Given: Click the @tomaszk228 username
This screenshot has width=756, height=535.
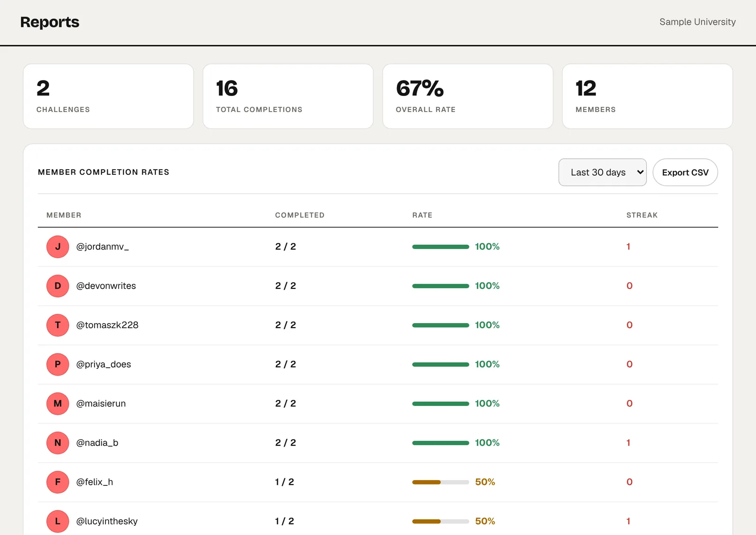Looking at the screenshot, I should pyautogui.click(x=107, y=325).
